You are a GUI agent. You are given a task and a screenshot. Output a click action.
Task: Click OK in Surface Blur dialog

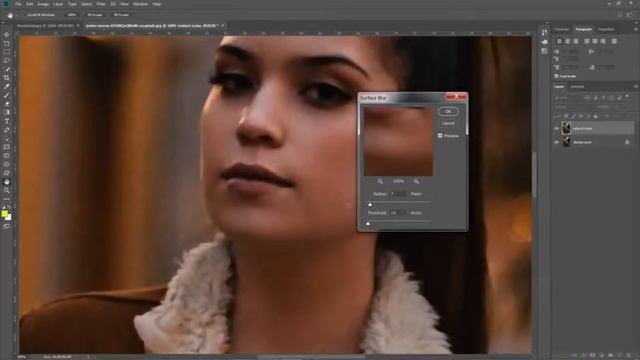click(x=448, y=111)
